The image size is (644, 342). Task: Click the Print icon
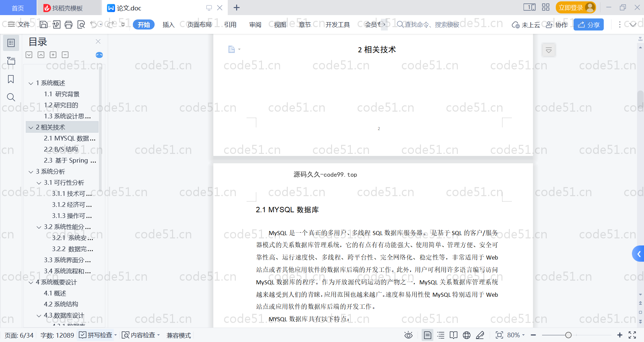click(x=69, y=24)
